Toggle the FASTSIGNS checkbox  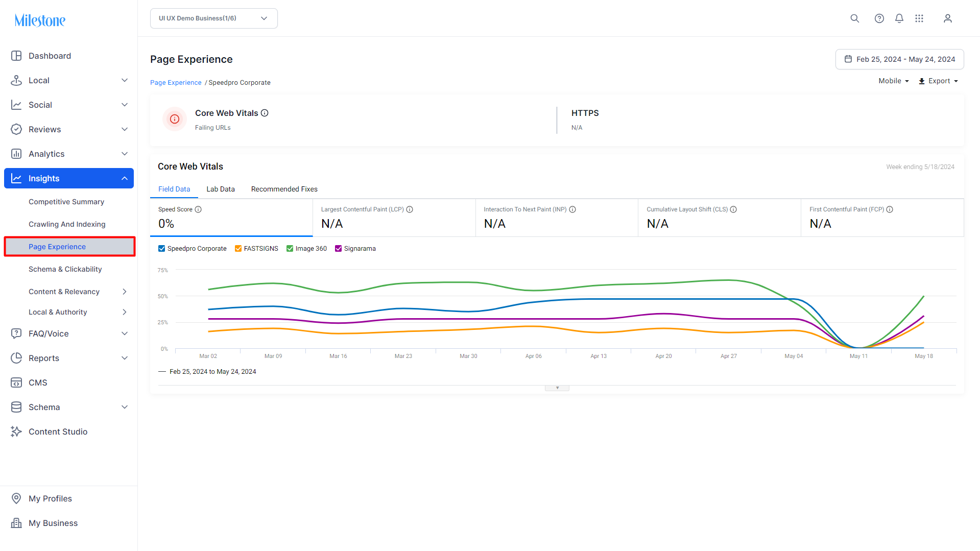(x=238, y=249)
